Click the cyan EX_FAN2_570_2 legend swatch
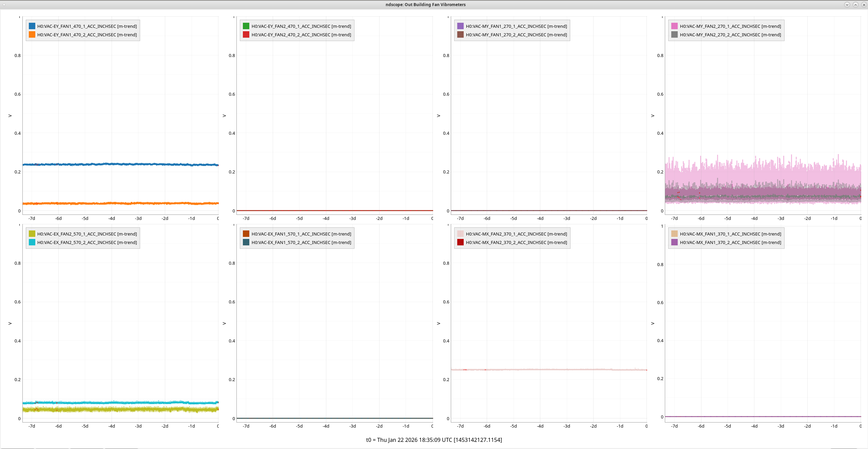Screen dimensions: 868x449 click(x=32, y=242)
